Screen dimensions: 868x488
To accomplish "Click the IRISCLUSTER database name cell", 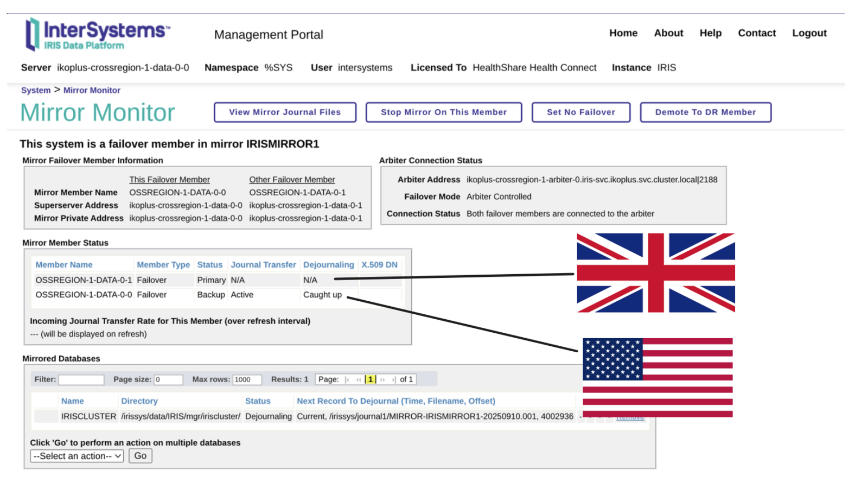I will pos(88,416).
